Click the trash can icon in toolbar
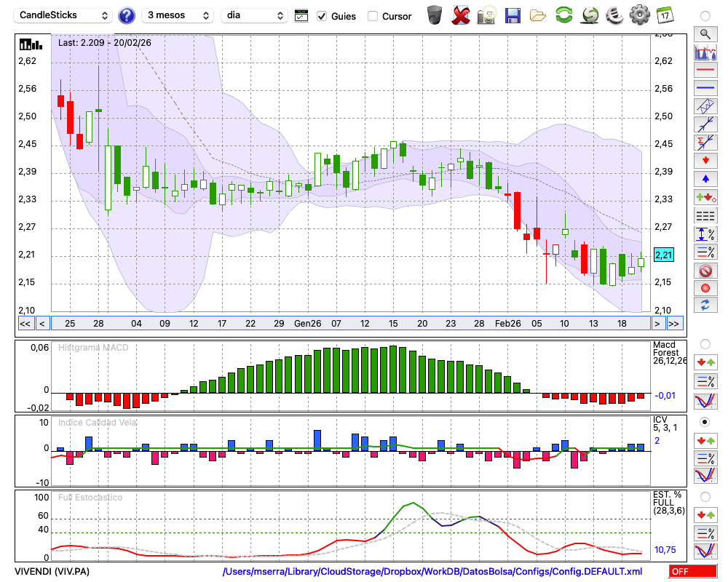This screenshot has width=728, height=582. point(435,15)
